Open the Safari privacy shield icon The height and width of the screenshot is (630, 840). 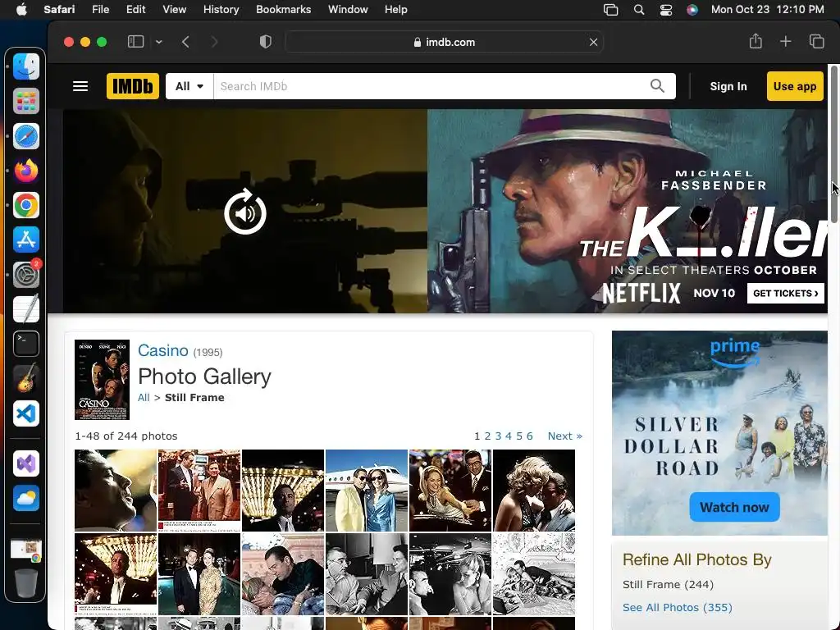click(266, 42)
